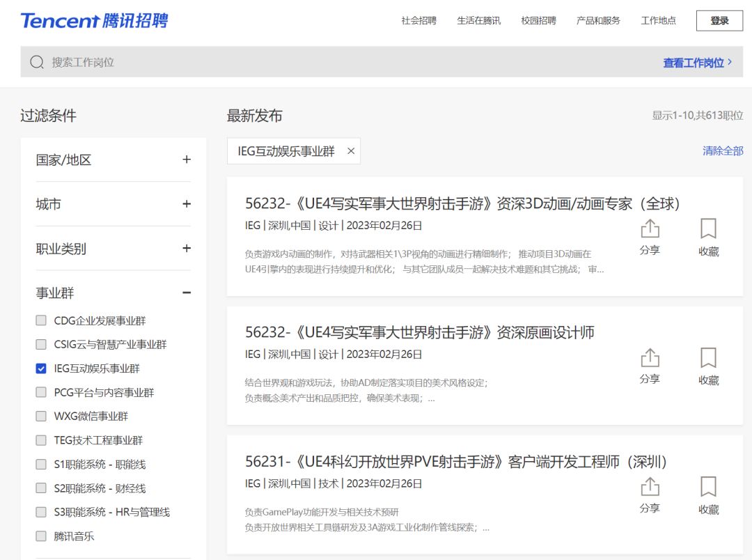This screenshot has height=560, width=752.
Task: Click the Tencent 腾讯招聘 logo
Action: pos(95,21)
